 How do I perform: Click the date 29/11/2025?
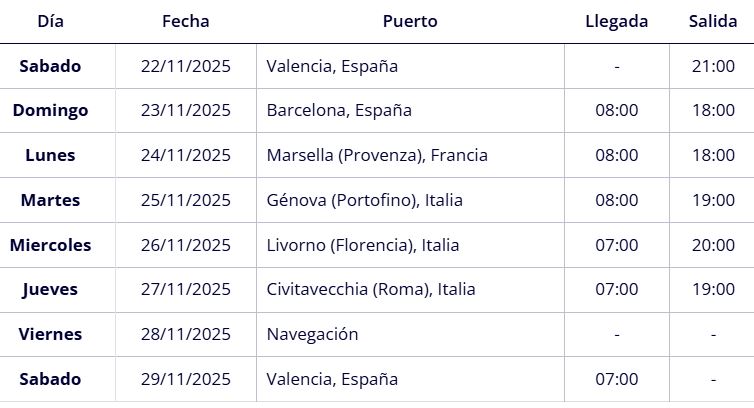[x=185, y=379]
